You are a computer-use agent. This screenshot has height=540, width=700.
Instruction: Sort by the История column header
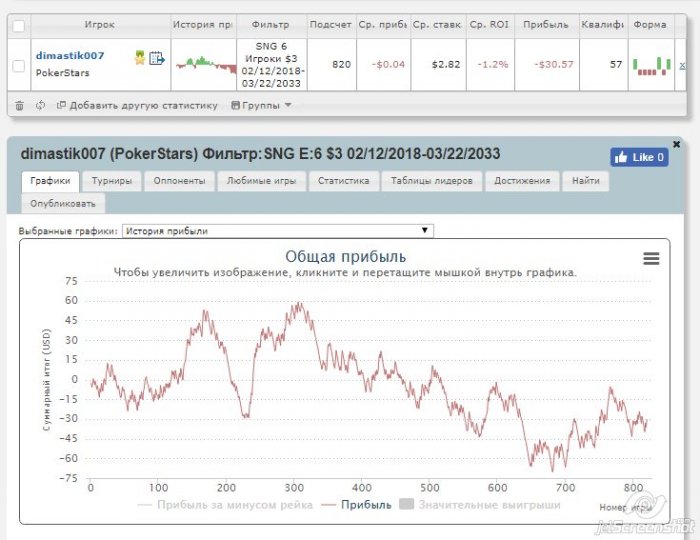click(x=204, y=25)
